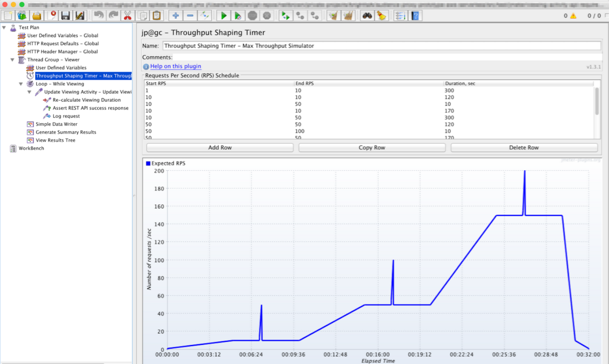The width and height of the screenshot is (609, 364).
Task: Collapse the Thread Group - Viewer node
Action: click(x=13, y=60)
